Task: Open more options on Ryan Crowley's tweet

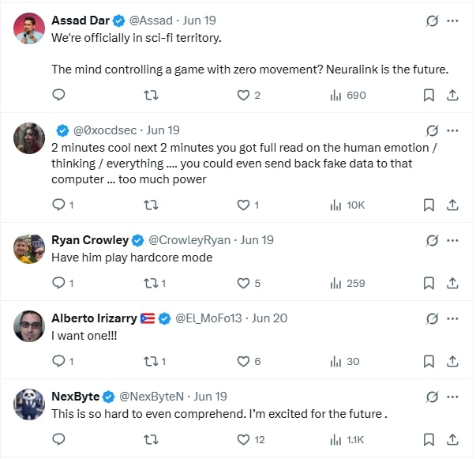Action: (452, 240)
